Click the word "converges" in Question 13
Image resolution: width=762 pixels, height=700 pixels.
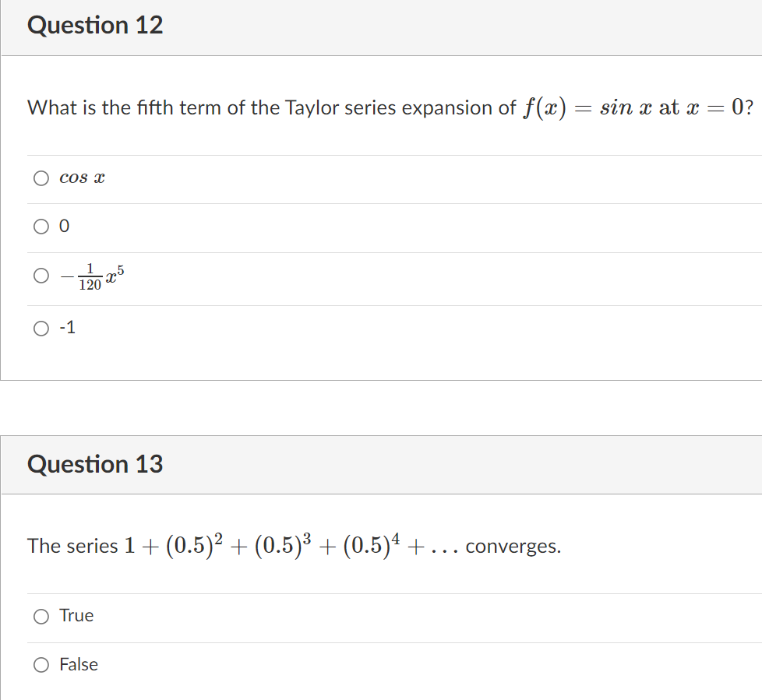pyautogui.click(x=511, y=547)
